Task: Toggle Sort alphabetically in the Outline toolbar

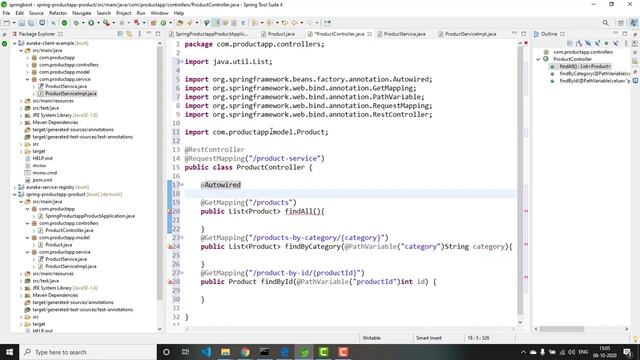Action: tap(579, 43)
